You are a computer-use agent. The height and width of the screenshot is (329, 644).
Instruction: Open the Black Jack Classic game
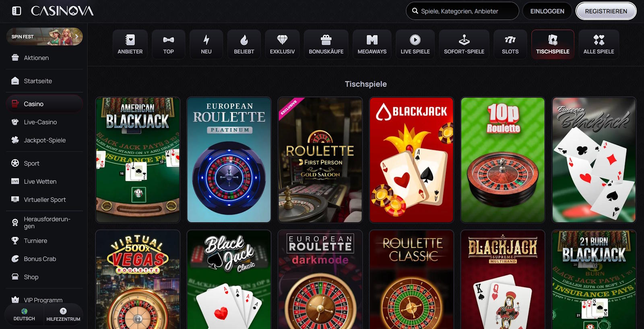click(229, 279)
